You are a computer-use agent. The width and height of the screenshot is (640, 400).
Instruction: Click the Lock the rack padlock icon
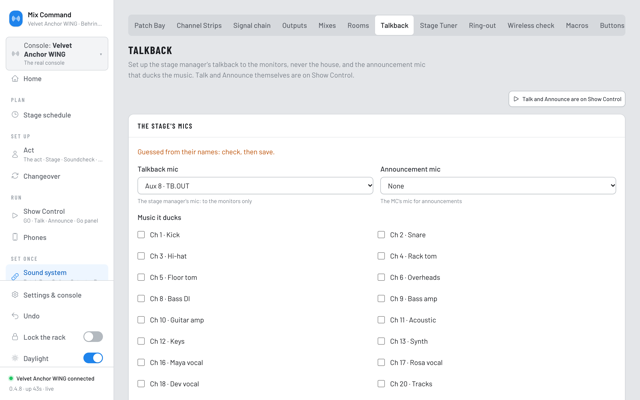coord(15,337)
